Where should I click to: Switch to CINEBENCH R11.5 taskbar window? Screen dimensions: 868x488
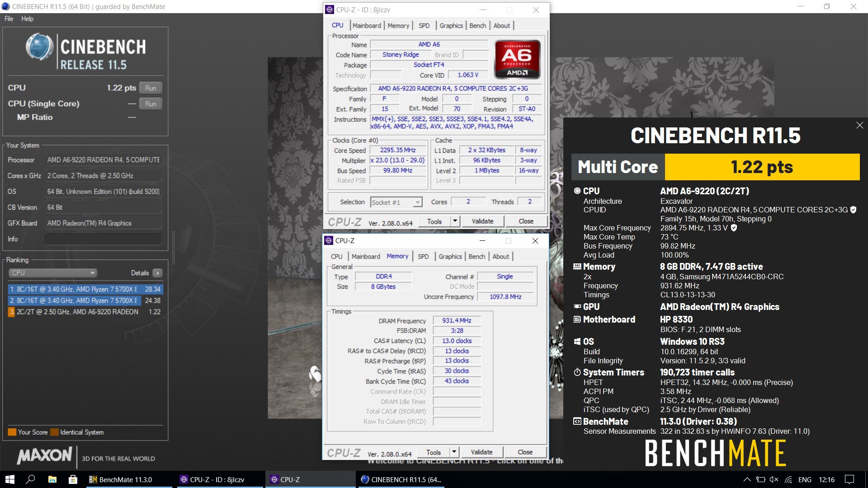coord(401,479)
